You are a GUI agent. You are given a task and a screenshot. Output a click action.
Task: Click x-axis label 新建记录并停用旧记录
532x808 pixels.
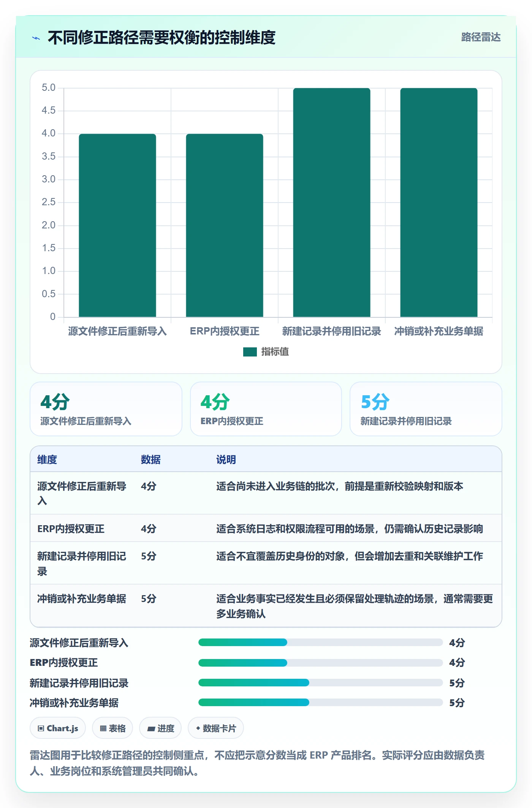[332, 331]
